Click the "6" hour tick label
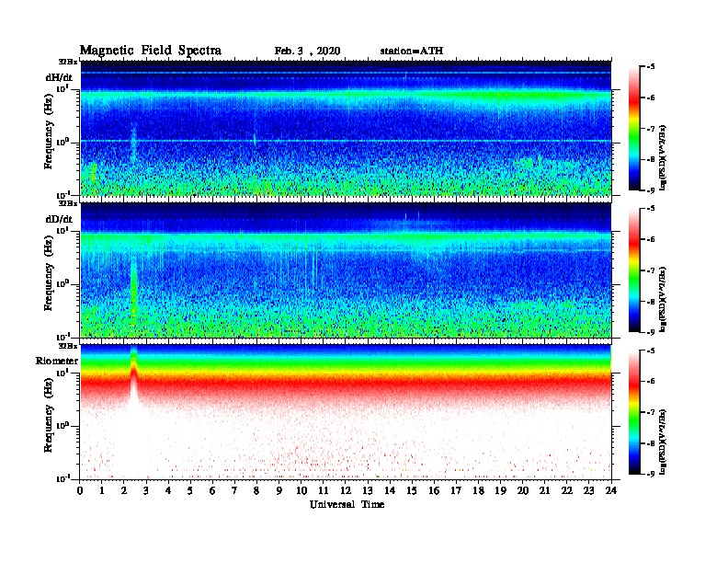The image size is (728, 563). [212, 490]
